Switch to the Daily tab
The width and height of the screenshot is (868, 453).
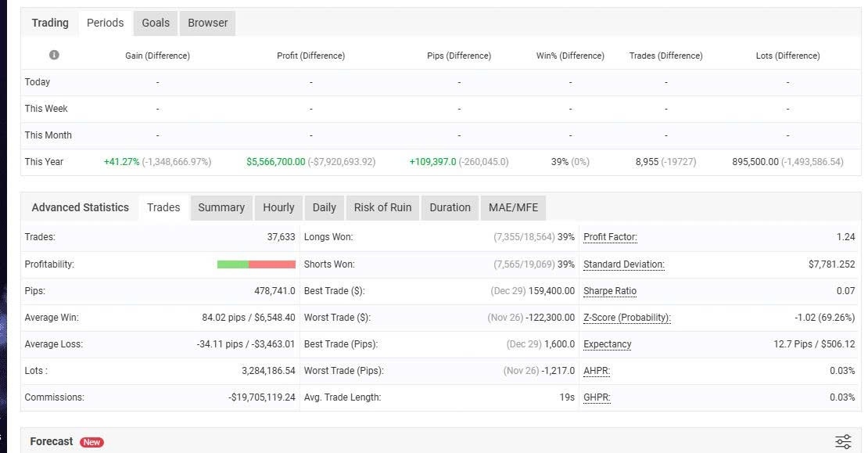click(324, 207)
